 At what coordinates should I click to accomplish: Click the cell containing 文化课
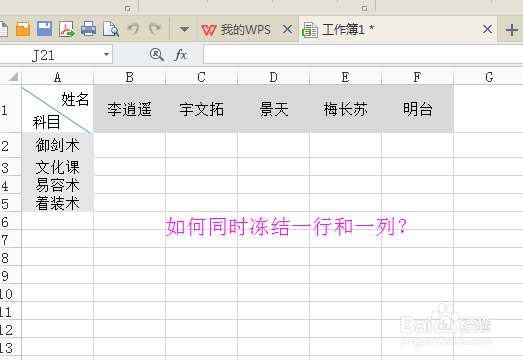[57, 167]
